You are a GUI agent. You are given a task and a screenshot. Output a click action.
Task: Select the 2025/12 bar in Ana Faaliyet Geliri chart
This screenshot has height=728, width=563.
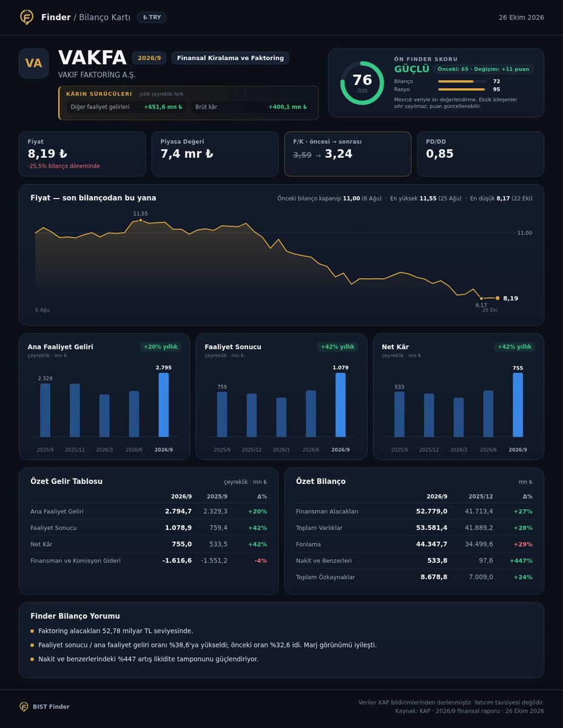[x=75, y=410]
